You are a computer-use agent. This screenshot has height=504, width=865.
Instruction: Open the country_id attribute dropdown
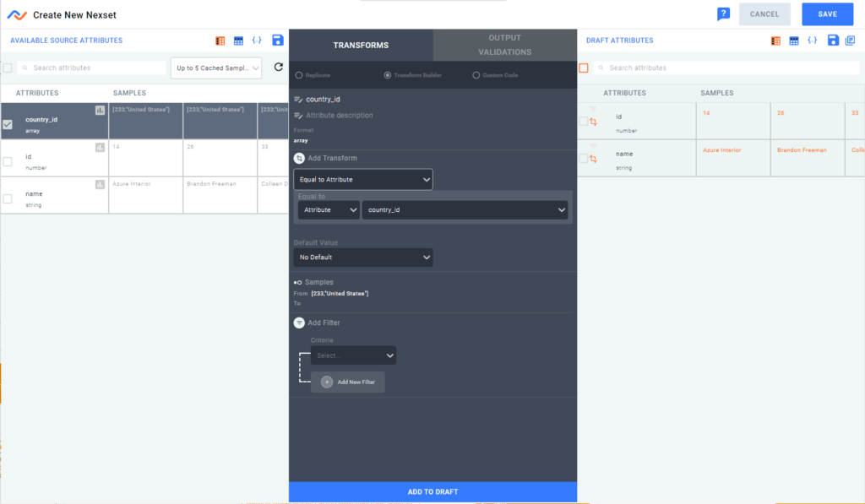(x=465, y=210)
